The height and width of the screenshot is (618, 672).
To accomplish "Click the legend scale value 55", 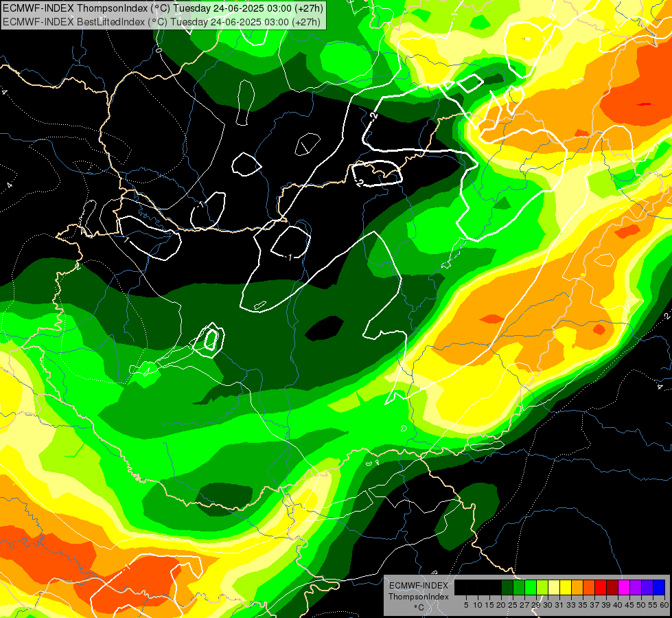I will click(653, 605).
